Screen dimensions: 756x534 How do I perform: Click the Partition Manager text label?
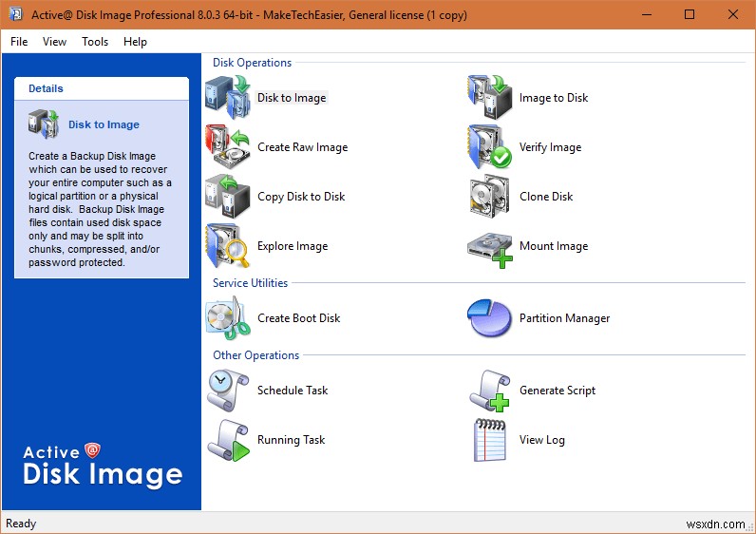click(x=564, y=318)
